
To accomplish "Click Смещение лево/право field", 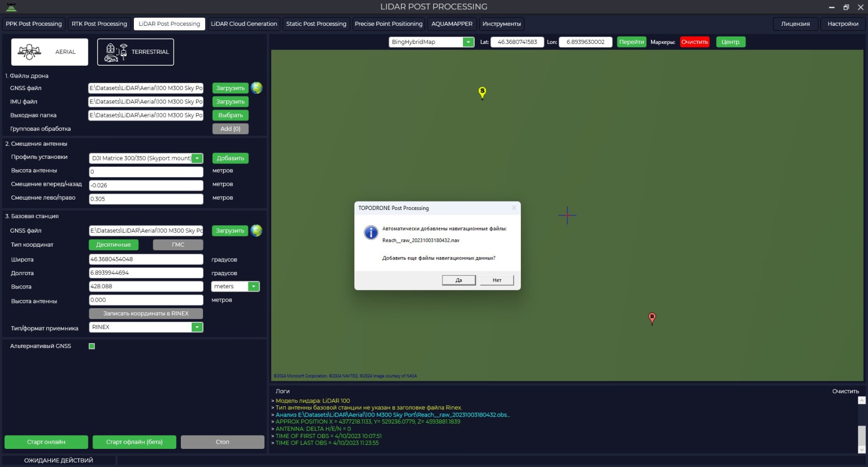I will click(x=146, y=199).
